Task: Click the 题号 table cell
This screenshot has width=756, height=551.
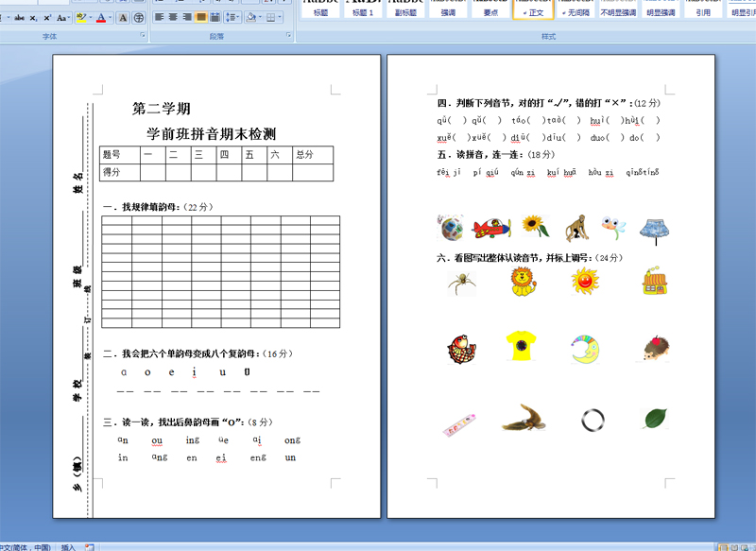Action: point(120,155)
